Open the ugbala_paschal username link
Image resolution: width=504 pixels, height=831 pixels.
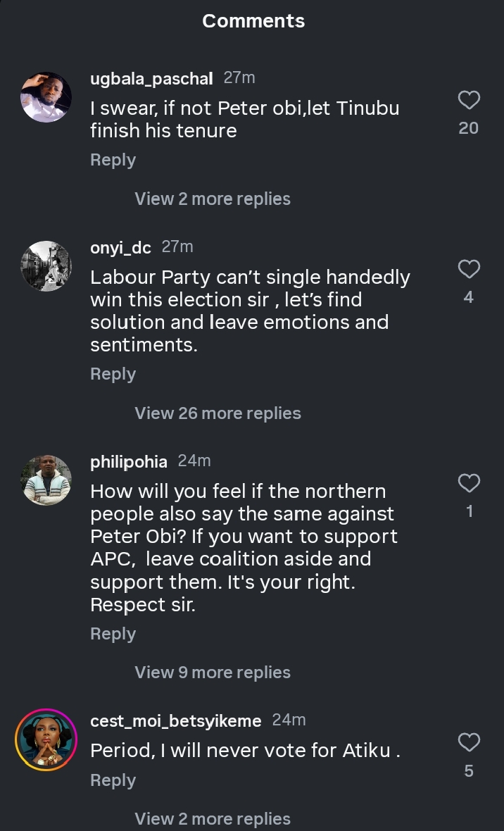(151, 79)
